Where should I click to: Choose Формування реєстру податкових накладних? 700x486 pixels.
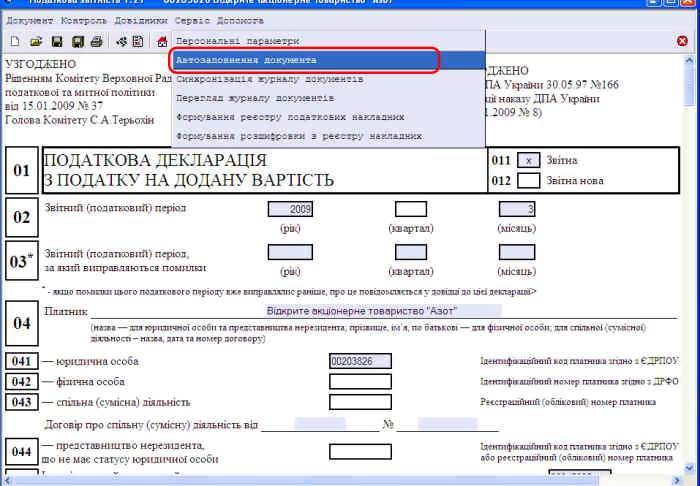click(328, 117)
